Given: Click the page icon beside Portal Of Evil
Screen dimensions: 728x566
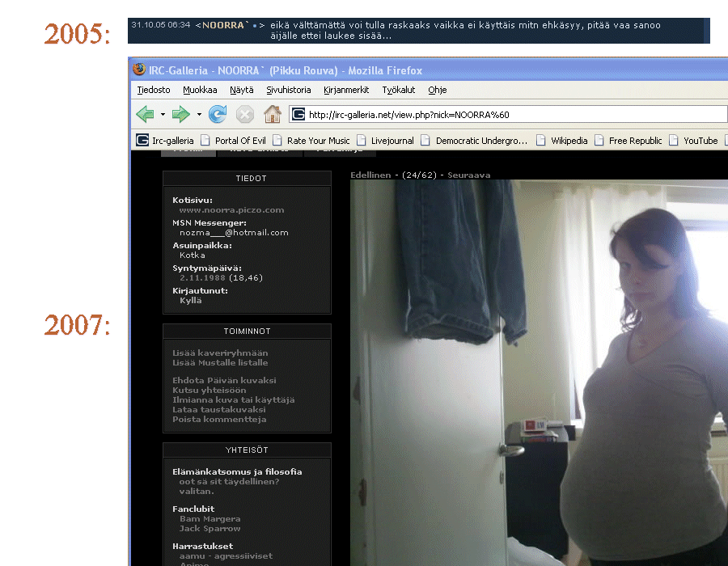Looking at the screenshot, I should [x=205, y=140].
